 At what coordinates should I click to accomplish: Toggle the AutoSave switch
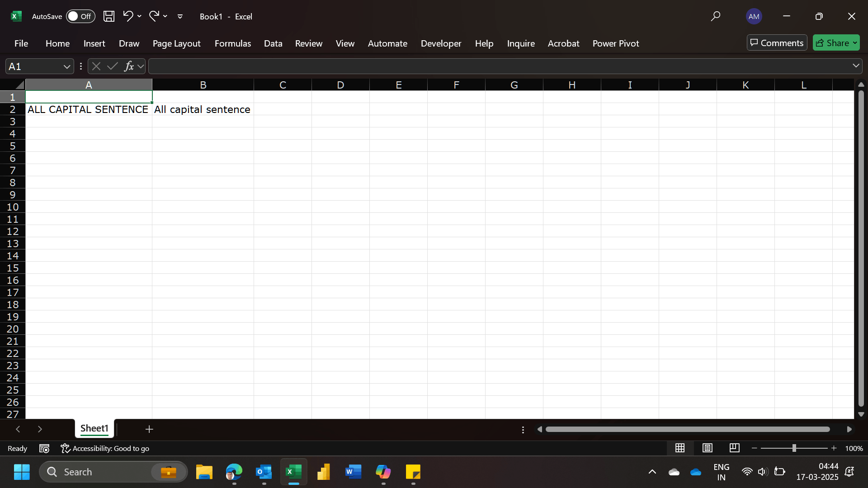point(80,16)
